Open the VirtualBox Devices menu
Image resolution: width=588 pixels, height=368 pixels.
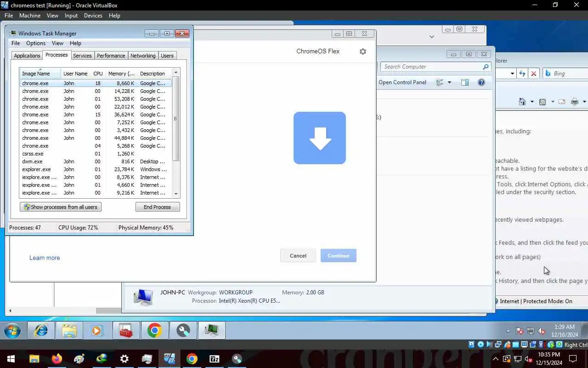click(93, 16)
